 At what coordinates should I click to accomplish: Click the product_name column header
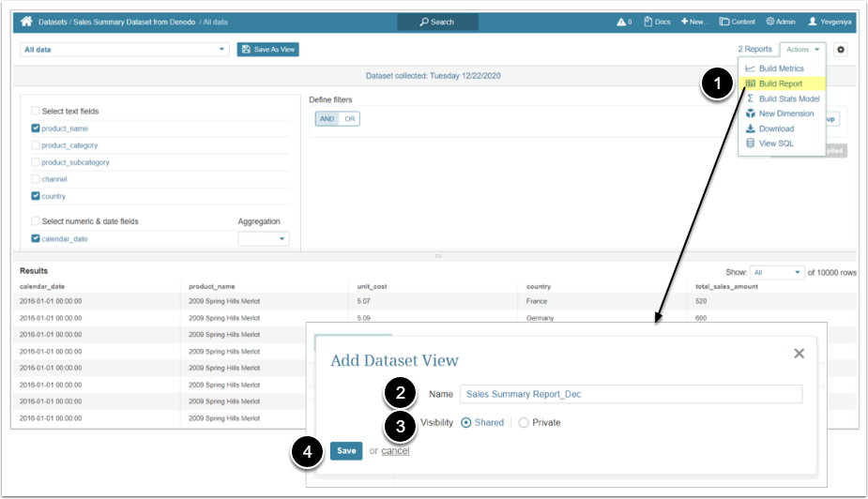pos(211,287)
